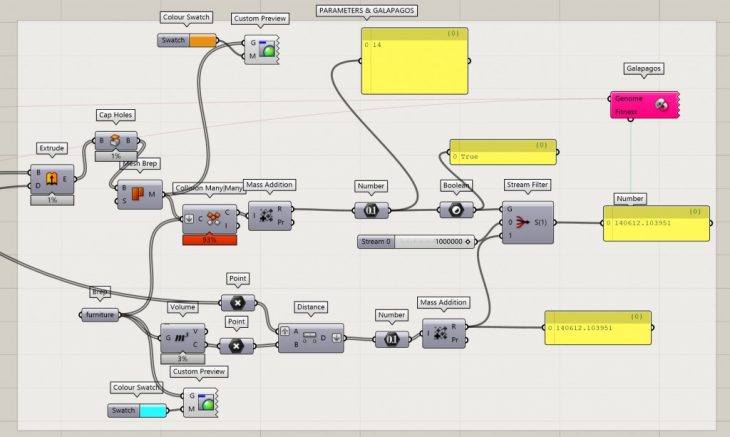Image resolution: width=730 pixels, height=437 pixels.
Task: Click the orange colour swatch
Action: pyautogui.click(x=203, y=41)
